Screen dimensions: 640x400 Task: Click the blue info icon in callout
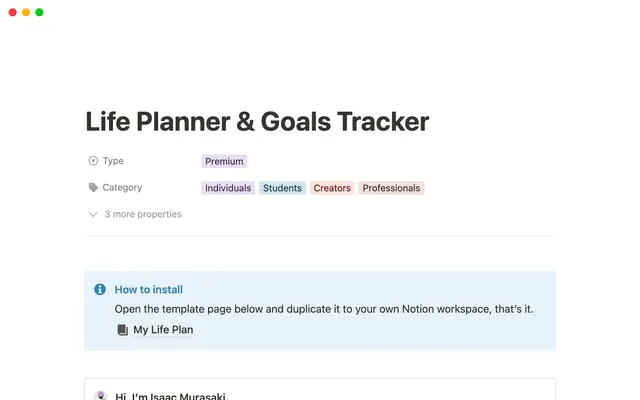pyautogui.click(x=100, y=290)
